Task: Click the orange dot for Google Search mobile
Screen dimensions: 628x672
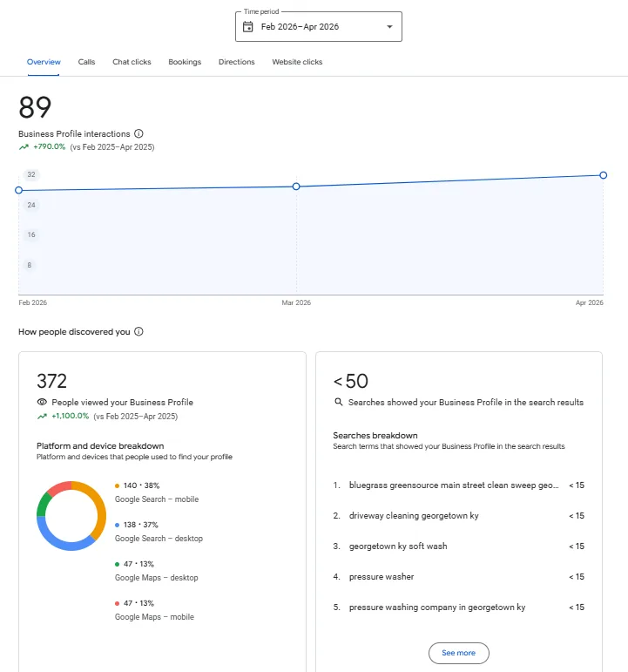Action: click(117, 485)
